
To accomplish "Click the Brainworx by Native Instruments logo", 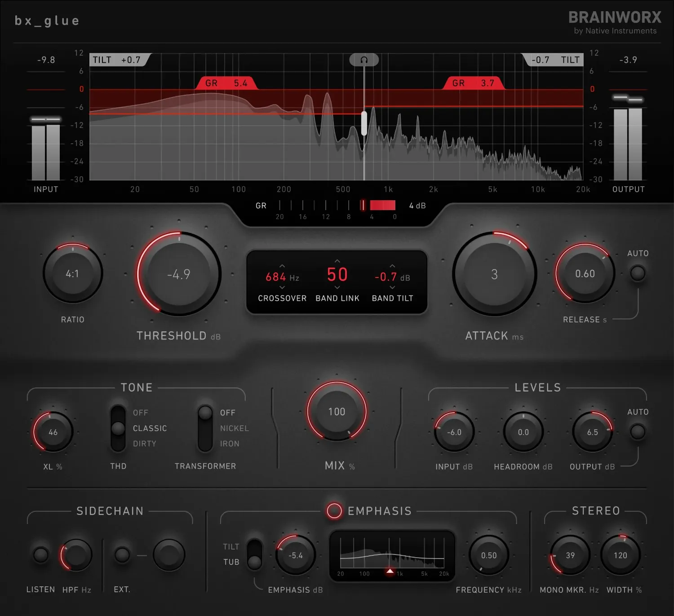I will point(615,22).
